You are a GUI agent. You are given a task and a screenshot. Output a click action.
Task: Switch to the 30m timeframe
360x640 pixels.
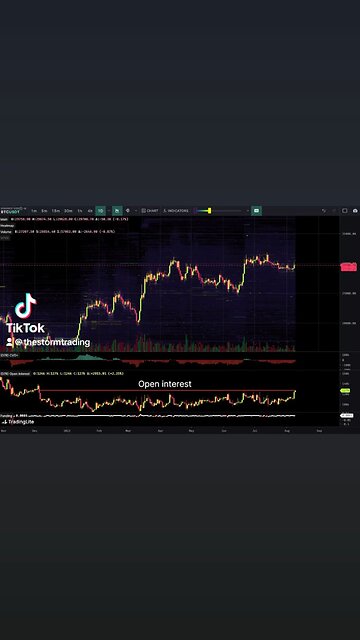pyautogui.click(x=68, y=211)
